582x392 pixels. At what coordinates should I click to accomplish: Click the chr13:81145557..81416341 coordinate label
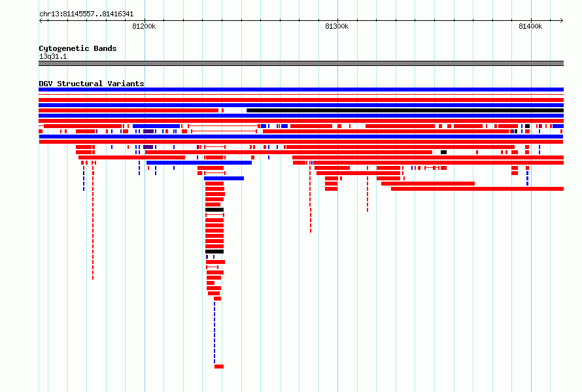[86, 14]
